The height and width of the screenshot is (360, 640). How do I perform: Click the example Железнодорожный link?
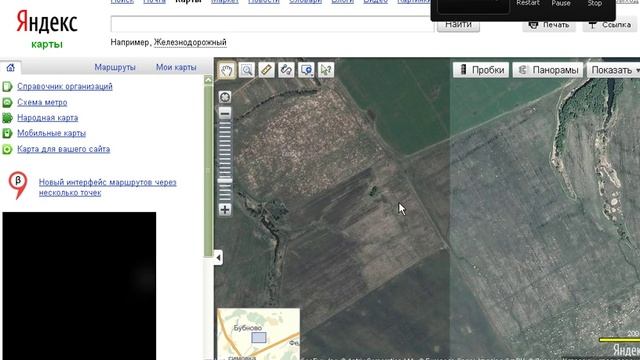click(x=190, y=42)
